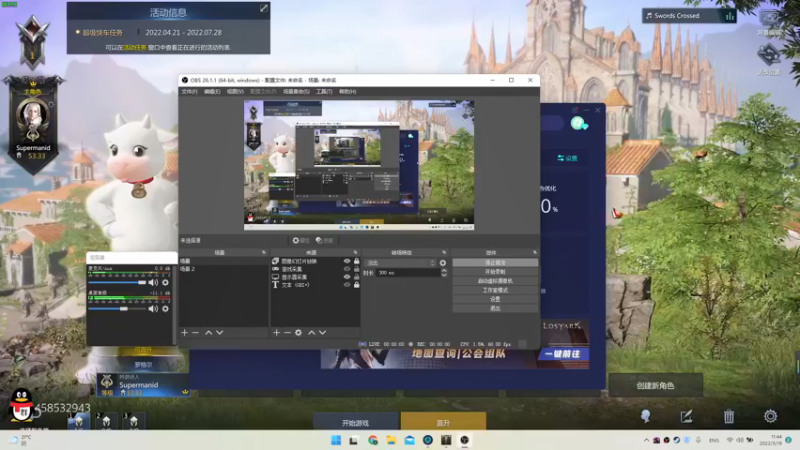
Task: Click the 停止推流 stop streaming button
Action: (x=495, y=263)
